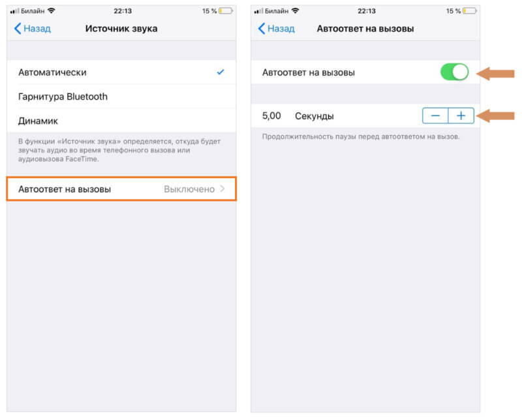Open the Автоответ на вызовы settings row
Image resolution: width=522 pixels, height=420 pixels.
tap(121, 189)
